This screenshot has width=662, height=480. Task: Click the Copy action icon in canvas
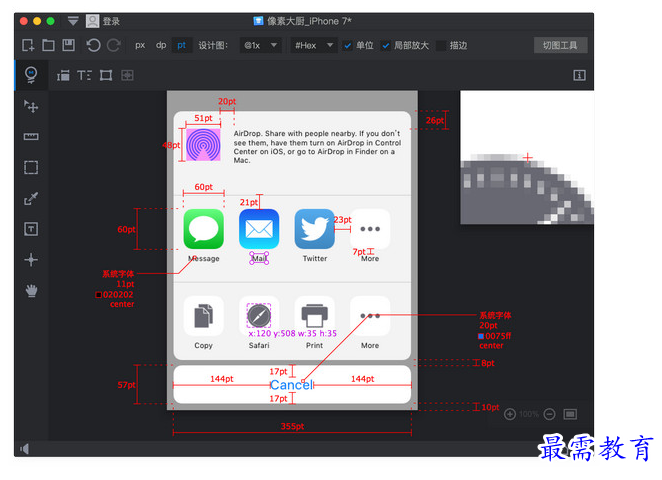(203, 316)
